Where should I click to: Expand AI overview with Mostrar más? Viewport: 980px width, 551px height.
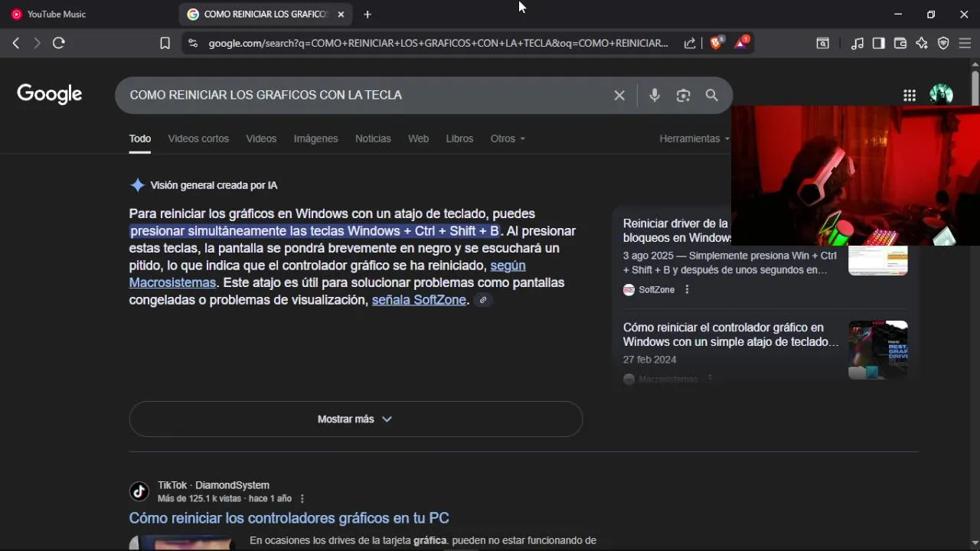pos(356,419)
